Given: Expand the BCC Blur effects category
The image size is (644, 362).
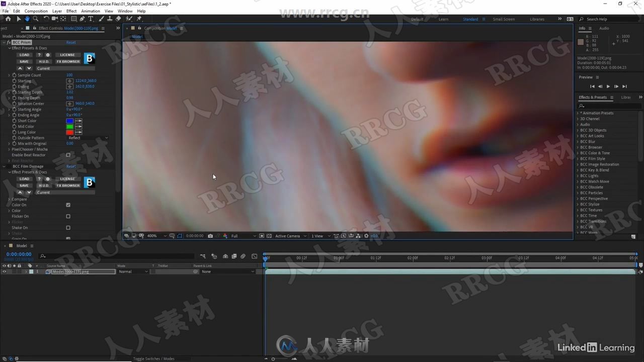Looking at the screenshot, I should [x=578, y=141].
